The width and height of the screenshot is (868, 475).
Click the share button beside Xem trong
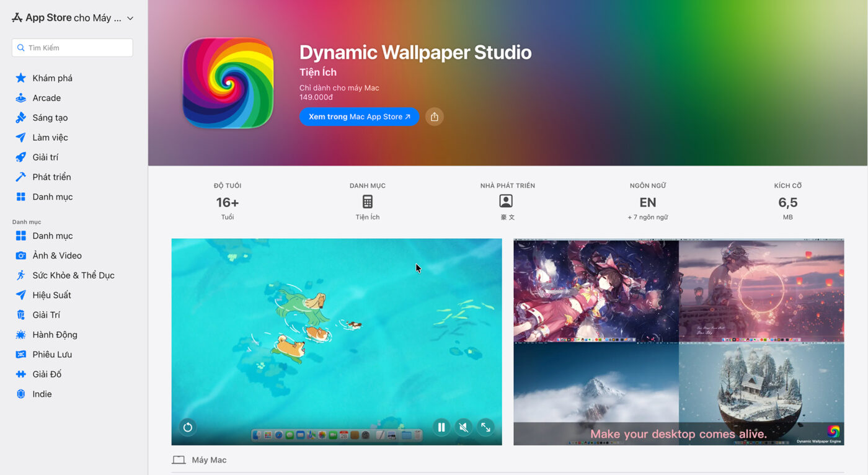(434, 117)
